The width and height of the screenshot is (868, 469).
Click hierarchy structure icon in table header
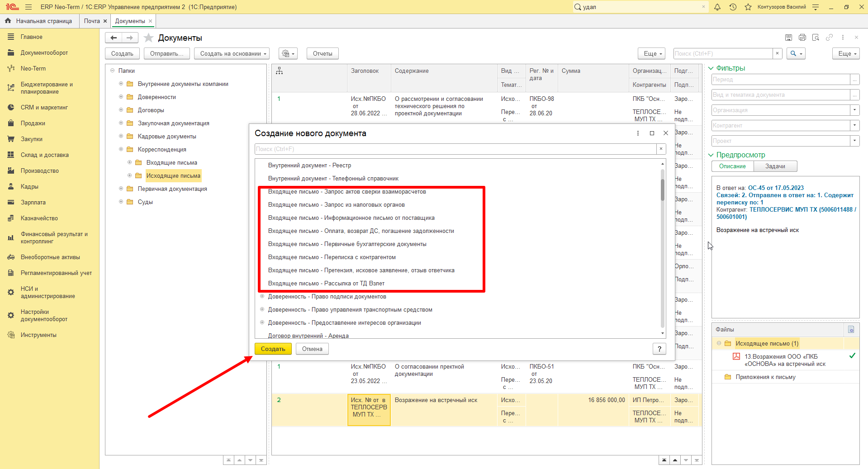280,71
